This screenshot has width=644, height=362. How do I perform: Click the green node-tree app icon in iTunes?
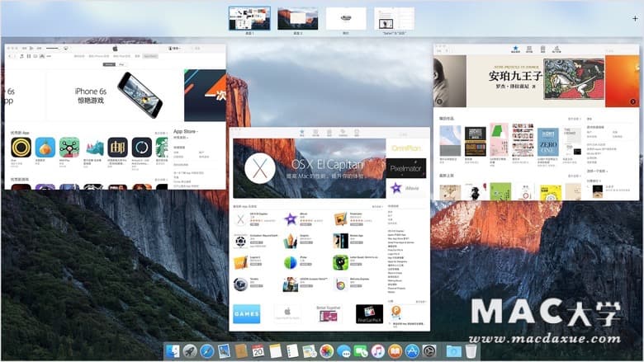point(69,148)
